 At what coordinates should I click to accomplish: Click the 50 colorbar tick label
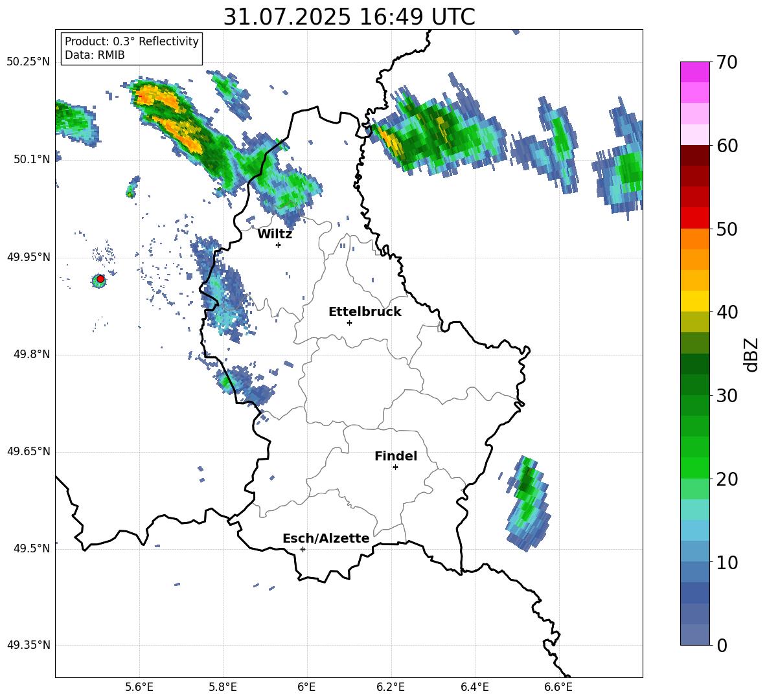[x=726, y=229]
